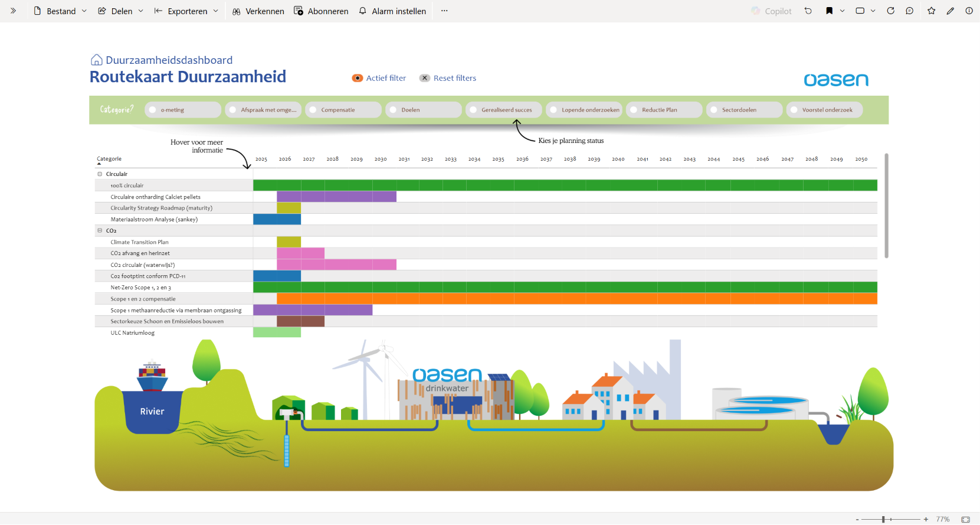This screenshot has height=525, width=980.
Task: Collapse the CO2 category group
Action: 100,231
